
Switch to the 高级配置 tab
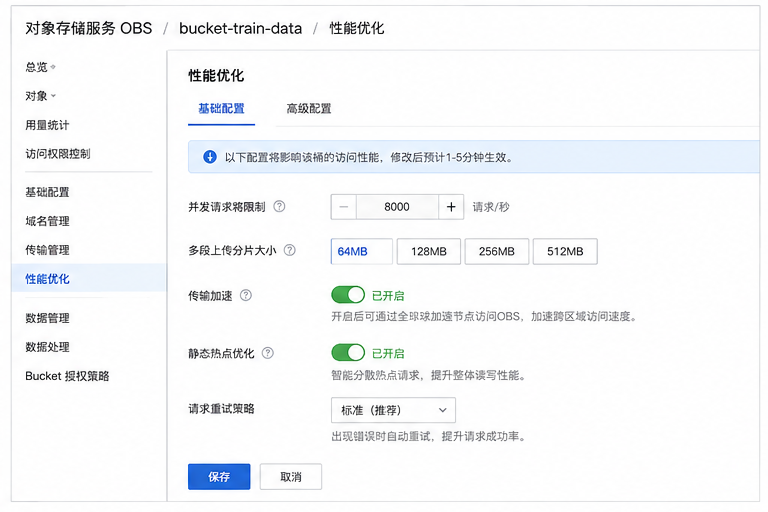(x=309, y=108)
